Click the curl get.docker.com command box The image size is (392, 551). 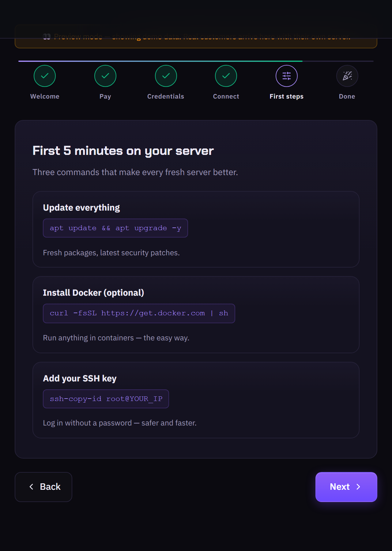[139, 313]
